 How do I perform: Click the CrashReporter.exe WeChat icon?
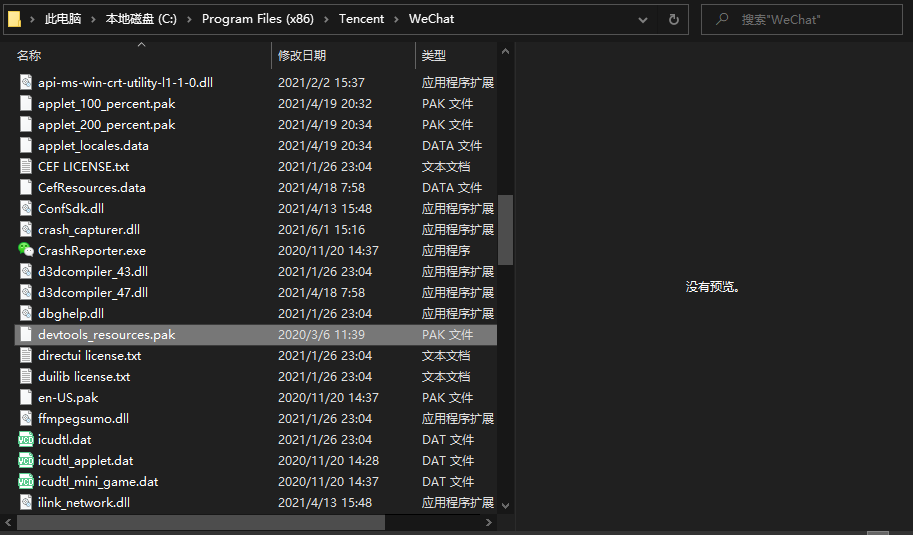pyautogui.click(x=26, y=250)
